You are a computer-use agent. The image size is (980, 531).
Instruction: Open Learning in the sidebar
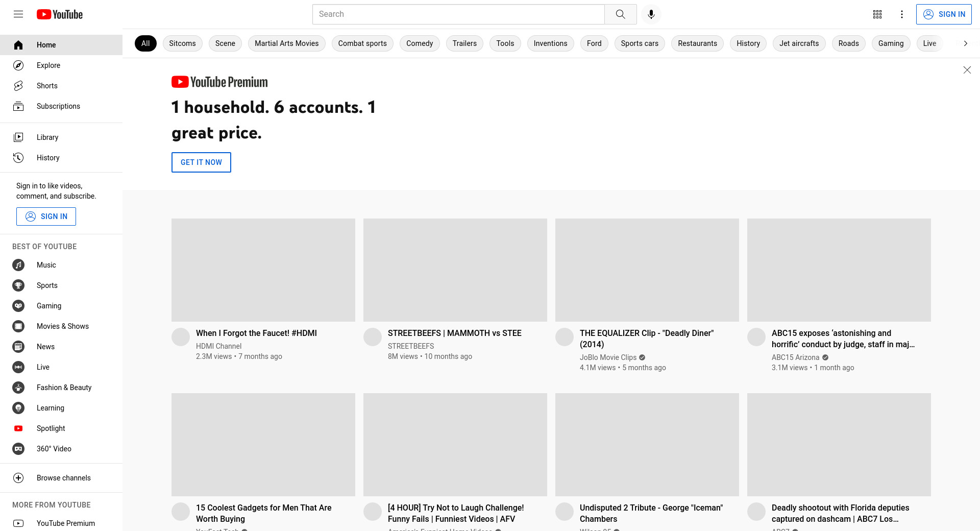click(61, 408)
